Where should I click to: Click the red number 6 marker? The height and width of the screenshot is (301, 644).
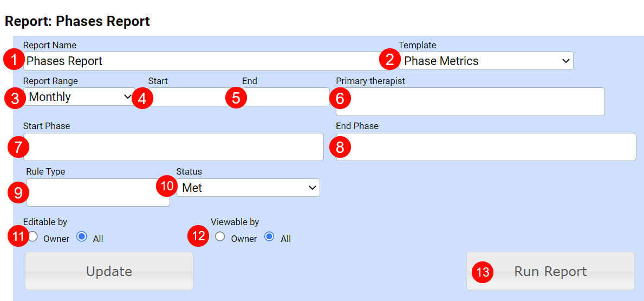[x=340, y=99]
